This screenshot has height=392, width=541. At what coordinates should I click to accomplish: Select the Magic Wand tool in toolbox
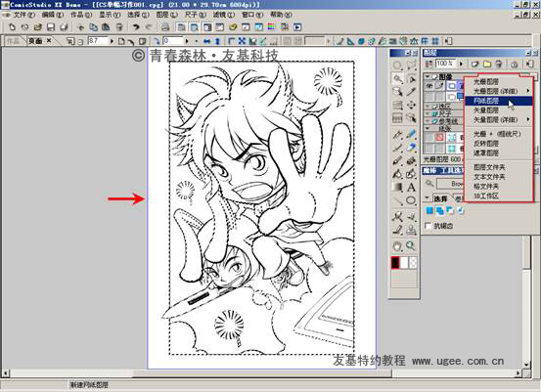[x=397, y=78]
